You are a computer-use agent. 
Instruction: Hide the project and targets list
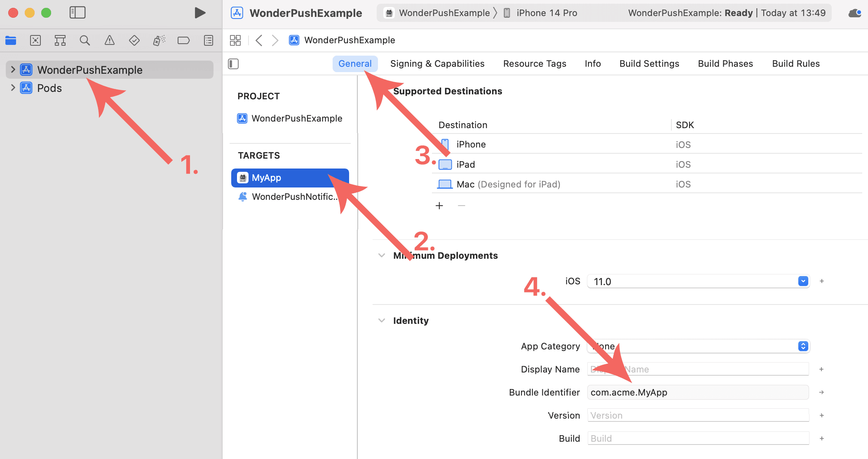click(x=233, y=64)
